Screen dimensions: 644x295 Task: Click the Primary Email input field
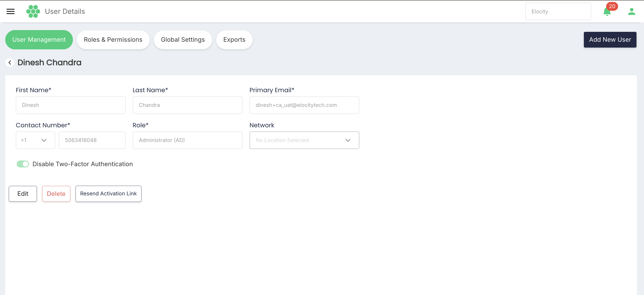point(304,105)
